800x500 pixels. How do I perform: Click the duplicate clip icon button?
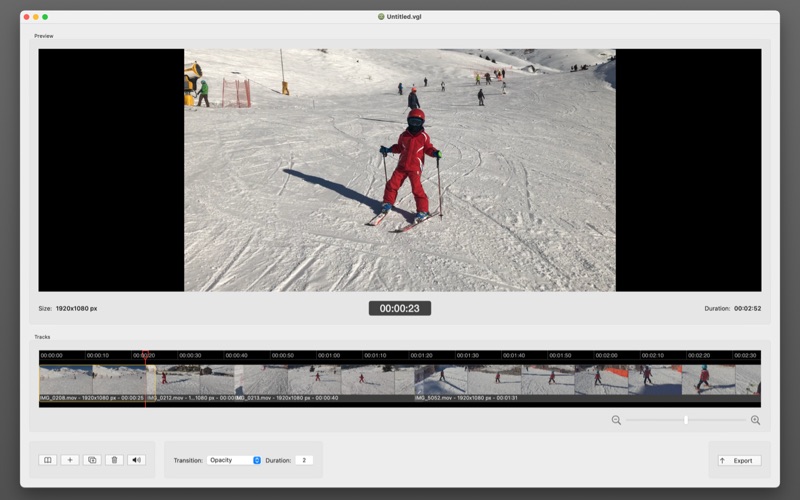92,460
